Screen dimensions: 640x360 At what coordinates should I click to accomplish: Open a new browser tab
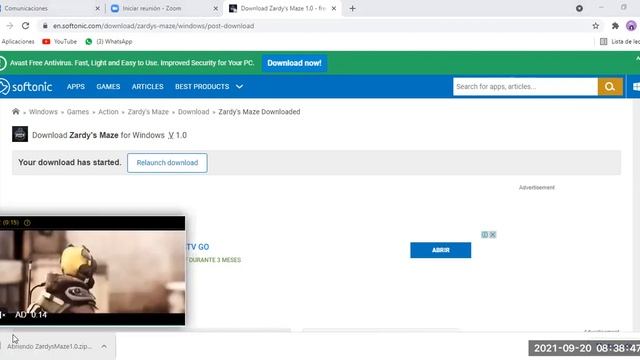[x=352, y=8]
